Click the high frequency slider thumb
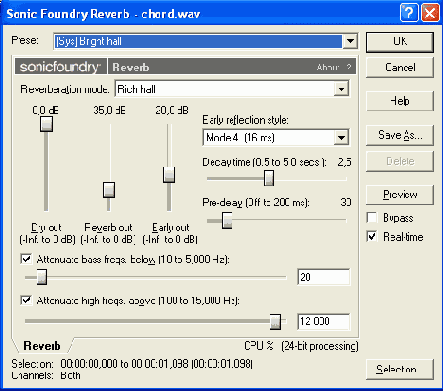 [x=275, y=322]
